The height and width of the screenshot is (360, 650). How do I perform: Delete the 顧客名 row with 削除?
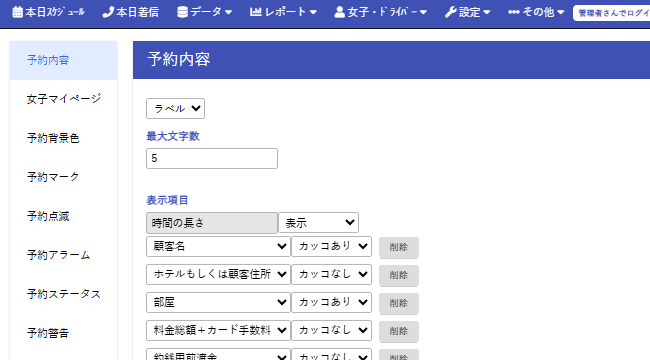point(399,248)
